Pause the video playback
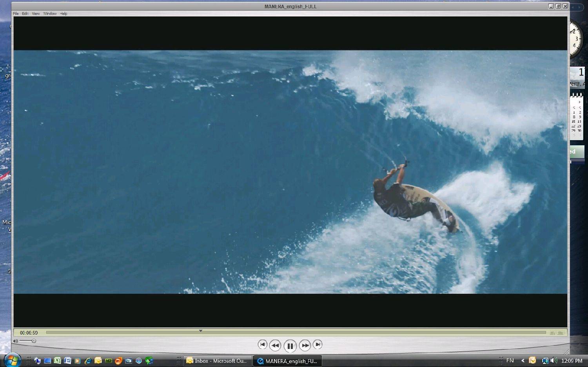The height and width of the screenshot is (367, 588). (290, 345)
